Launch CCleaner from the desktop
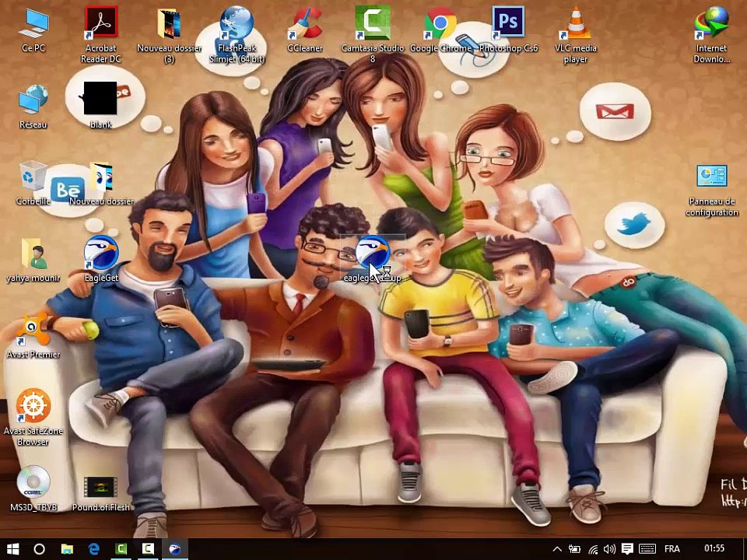 (305, 30)
